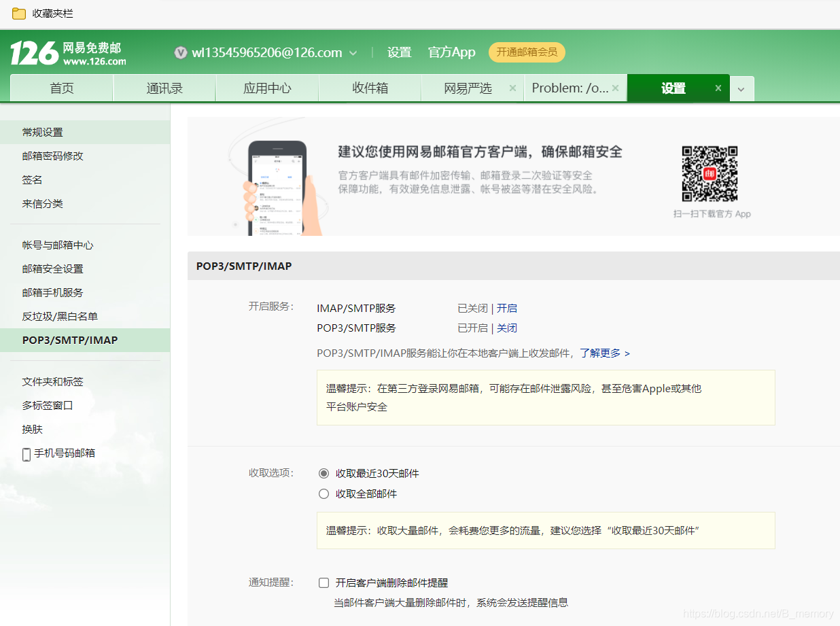Image resolution: width=840 pixels, height=626 pixels.
Task: Click 关闭 to disable POP3/SMTP service
Action: (x=507, y=328)
